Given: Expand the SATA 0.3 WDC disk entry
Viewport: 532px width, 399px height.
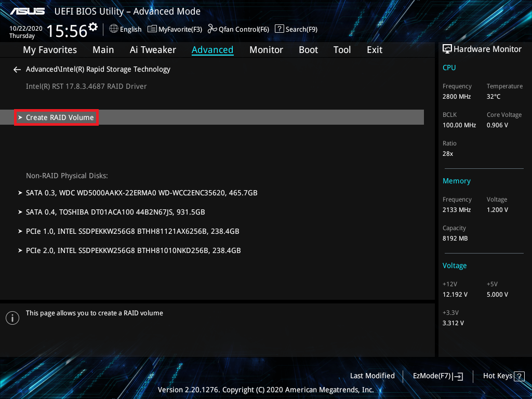Looking at the screenshot, I should pos(141,193).
